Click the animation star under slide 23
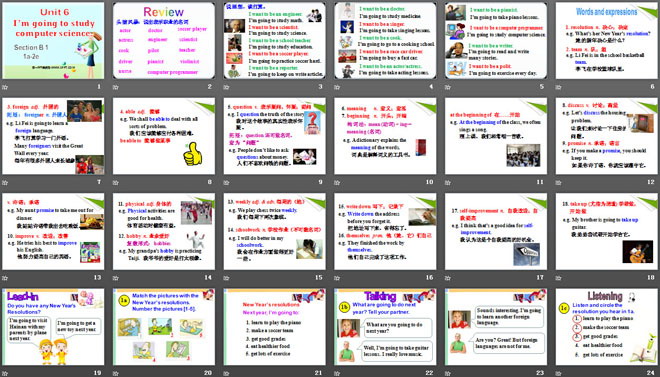The width and height of the screenshot is (660, 377). [x=448, y=373]
